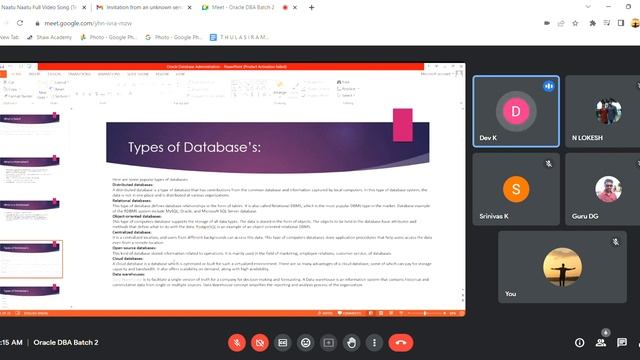Close the Naatu Naatu browser tab

click(84, 7)
